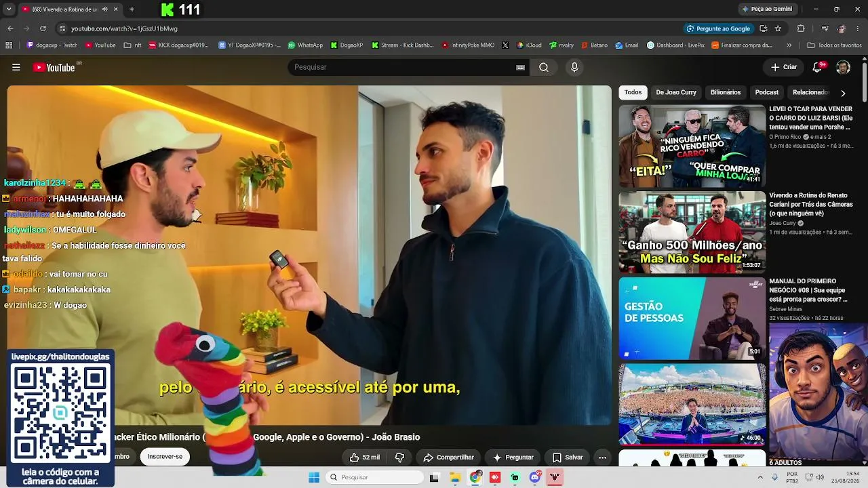Like the video with 52 mil likes
Screen dimensions: 868x488
coord(365,457)
